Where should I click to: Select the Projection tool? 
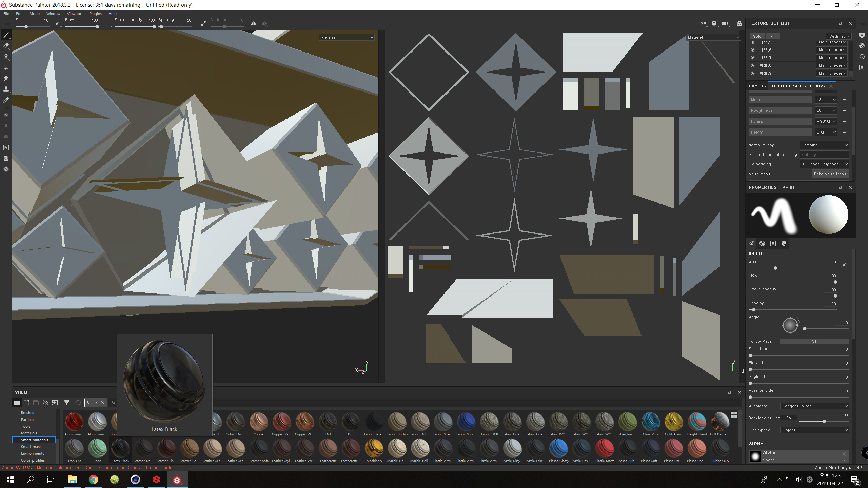(6, 57)
